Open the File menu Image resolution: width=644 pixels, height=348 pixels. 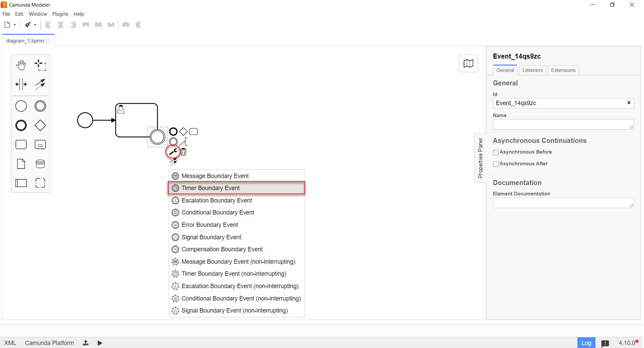tap(6, 14)
